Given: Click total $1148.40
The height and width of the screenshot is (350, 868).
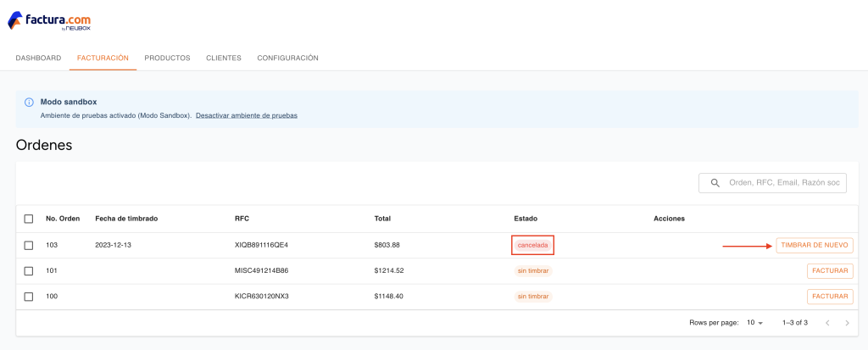Looking at the screenshot, I should tap(388, 297).
